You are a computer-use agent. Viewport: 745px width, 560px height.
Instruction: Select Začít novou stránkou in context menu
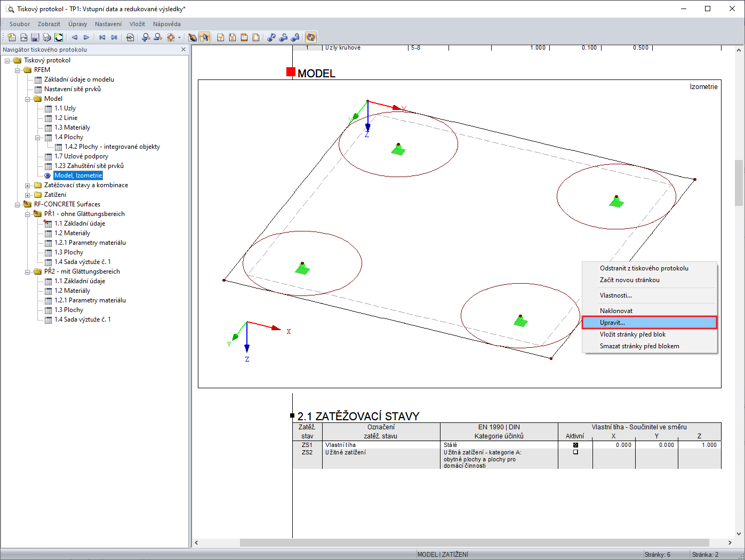(x=650, y=280)
